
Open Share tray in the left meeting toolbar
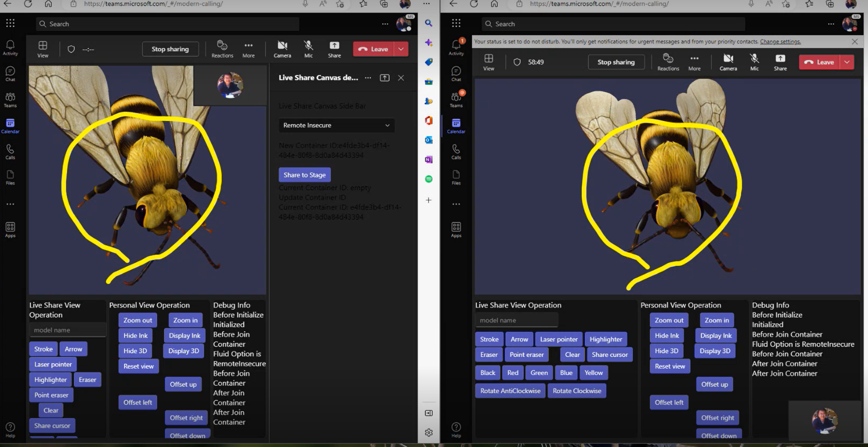click(x=334, y=49)
